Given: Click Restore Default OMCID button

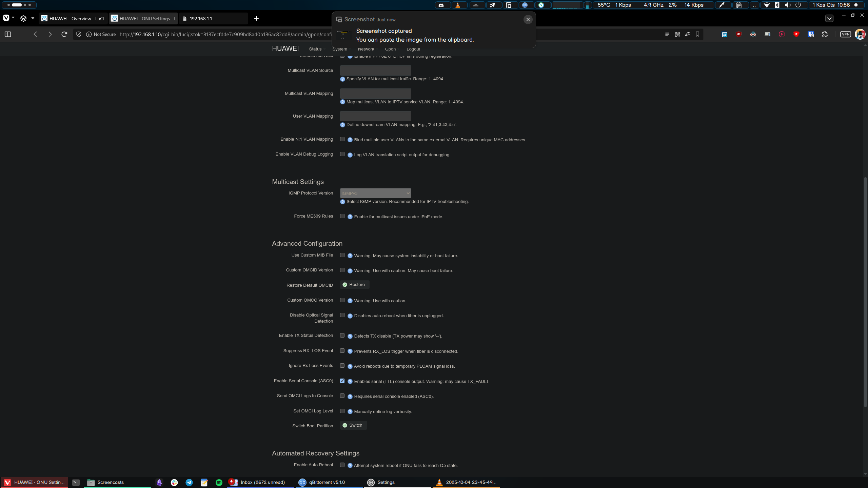Looking at the screenshot, I should click(x=354, y=285).
